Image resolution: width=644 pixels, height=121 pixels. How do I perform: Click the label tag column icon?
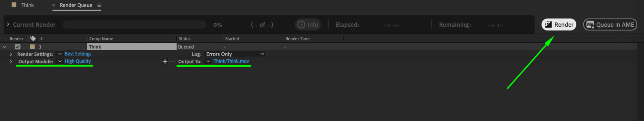(x=33, y=39)
